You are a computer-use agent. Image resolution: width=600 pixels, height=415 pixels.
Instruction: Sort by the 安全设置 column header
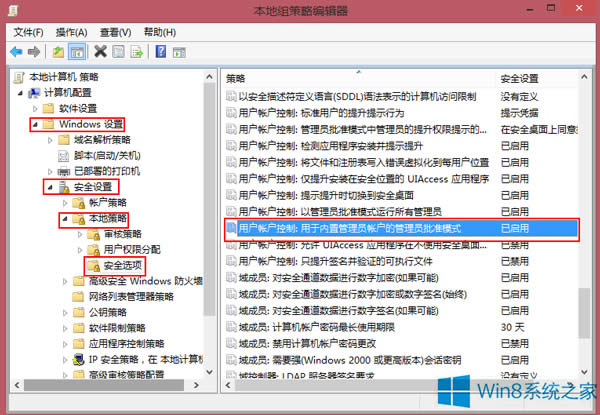coord(536,79)
